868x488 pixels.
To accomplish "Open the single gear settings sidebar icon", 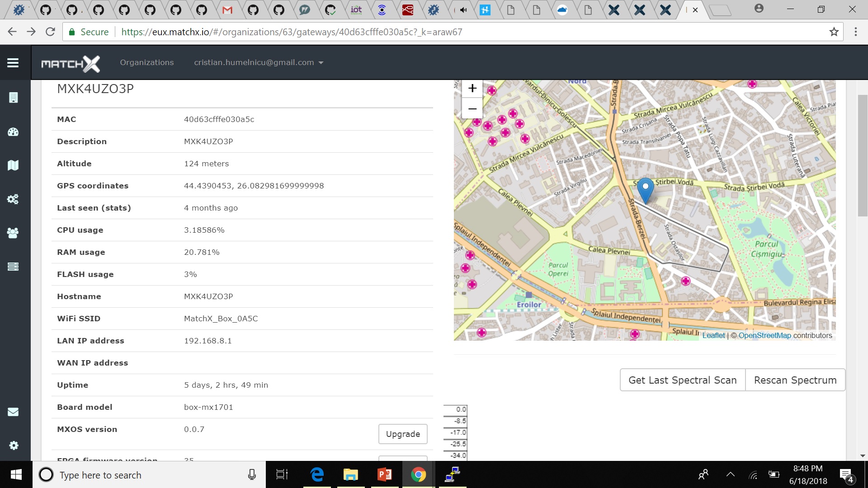I will pos(14,446).
